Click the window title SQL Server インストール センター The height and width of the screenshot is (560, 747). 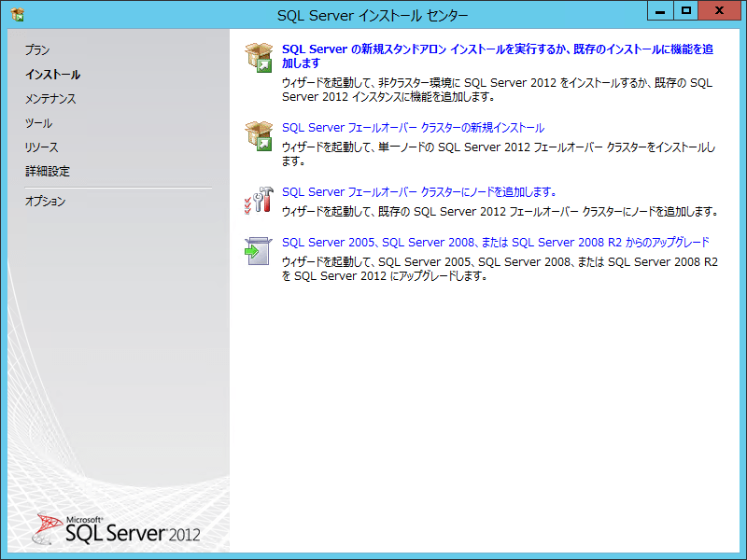(373, 16)
